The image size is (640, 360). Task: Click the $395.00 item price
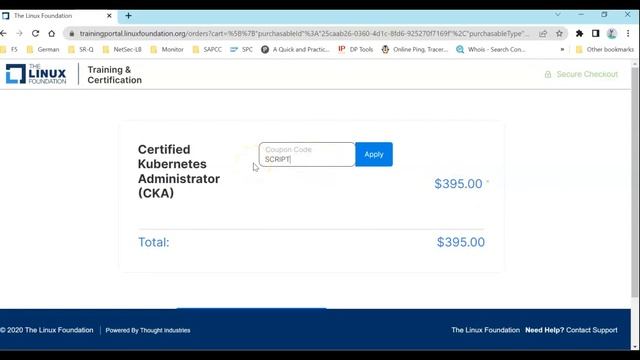458,184
